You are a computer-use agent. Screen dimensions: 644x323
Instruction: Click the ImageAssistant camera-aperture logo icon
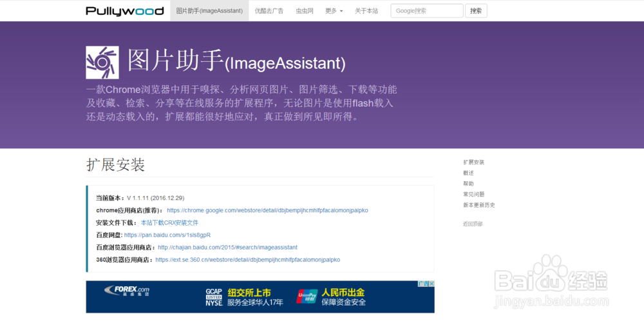point(102,63)
